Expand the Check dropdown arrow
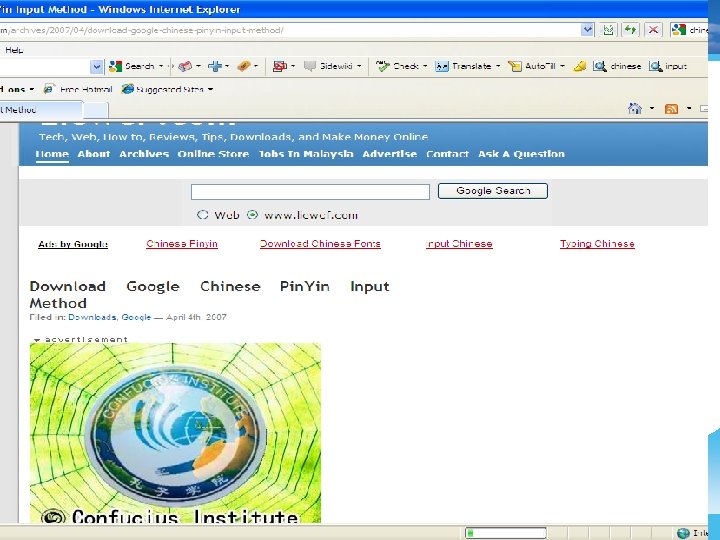 (x=425, y=67)
